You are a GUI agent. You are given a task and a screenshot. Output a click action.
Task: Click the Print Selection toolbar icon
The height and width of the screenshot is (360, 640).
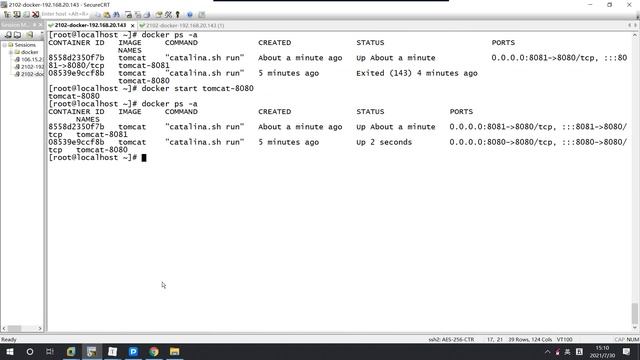click(138, 15)
